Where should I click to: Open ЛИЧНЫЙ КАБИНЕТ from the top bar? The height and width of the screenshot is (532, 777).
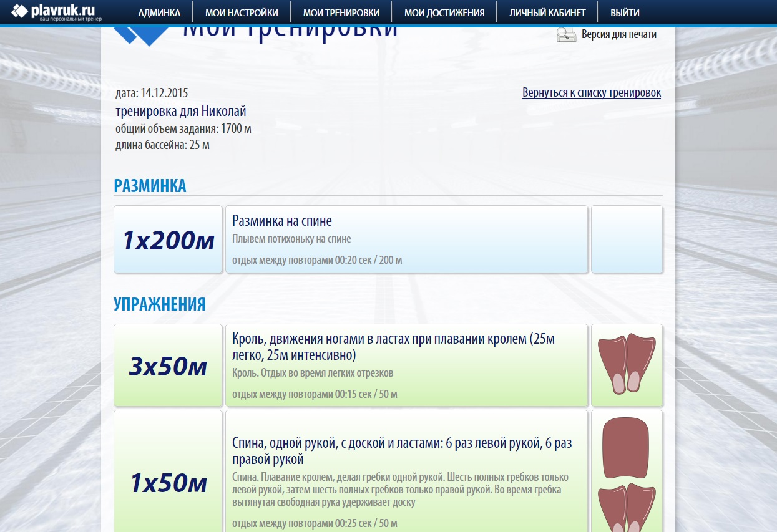547,12
